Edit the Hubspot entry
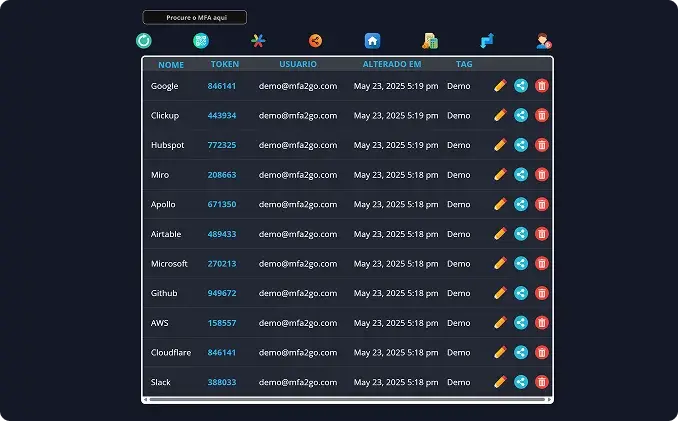 click(500, 145)
